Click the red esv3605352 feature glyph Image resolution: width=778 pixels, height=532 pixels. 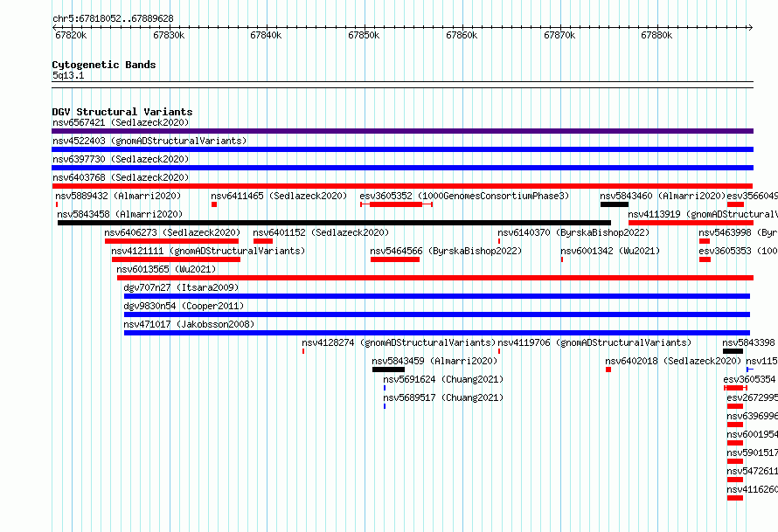pyautogui.click(x=397, y=204)
